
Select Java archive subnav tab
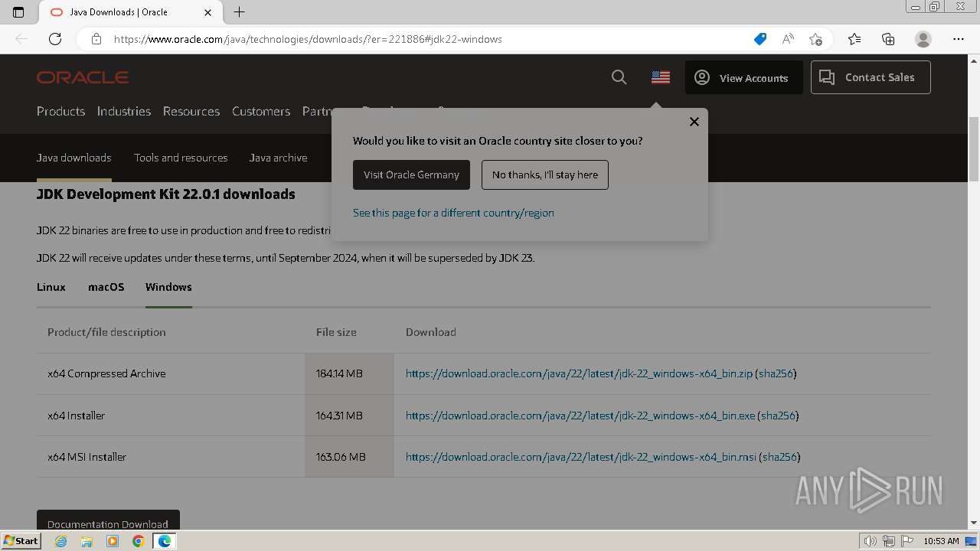278,158
